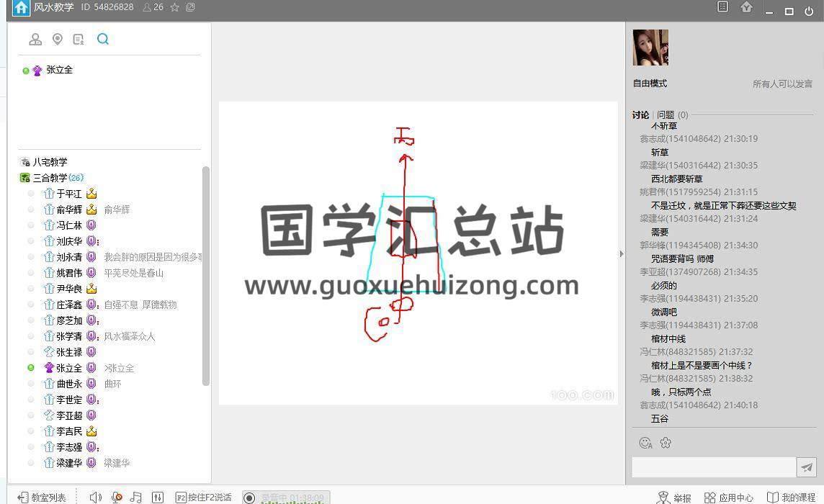This screenshot has width=824, height=504.
Task: Click the Y house icon in title bar
Action: 746,7
